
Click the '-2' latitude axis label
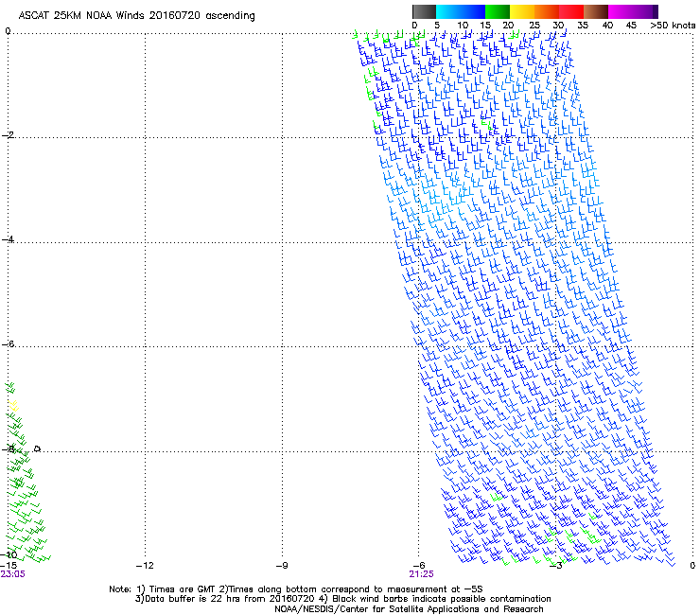pyautogui.click(x=8, y=135)
